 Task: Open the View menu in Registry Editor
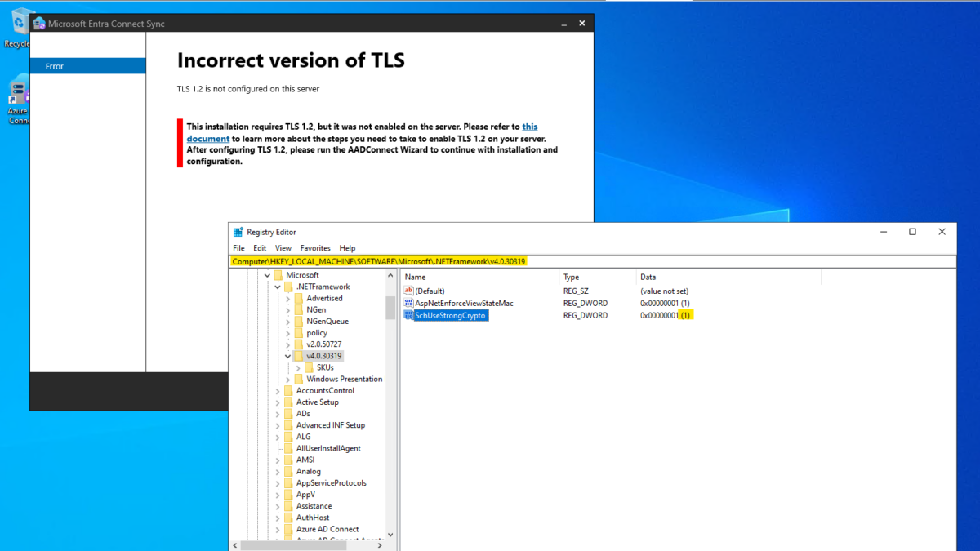(x=283, y=248)
